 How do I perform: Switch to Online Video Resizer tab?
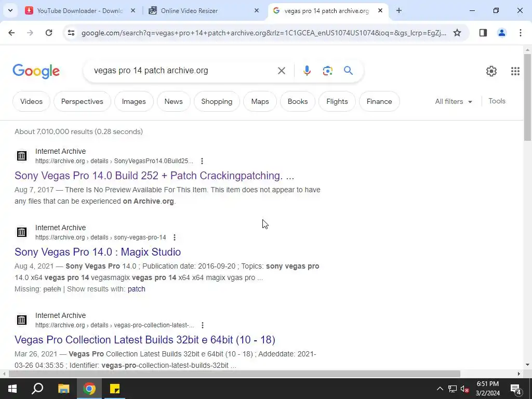tap(204, 11)
